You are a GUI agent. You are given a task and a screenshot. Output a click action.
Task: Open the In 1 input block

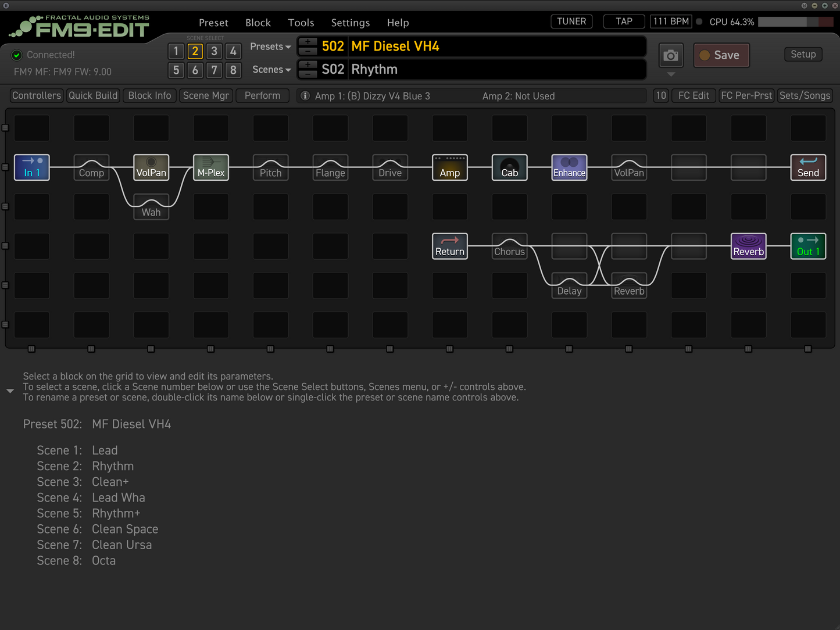[x=31, y=167]
